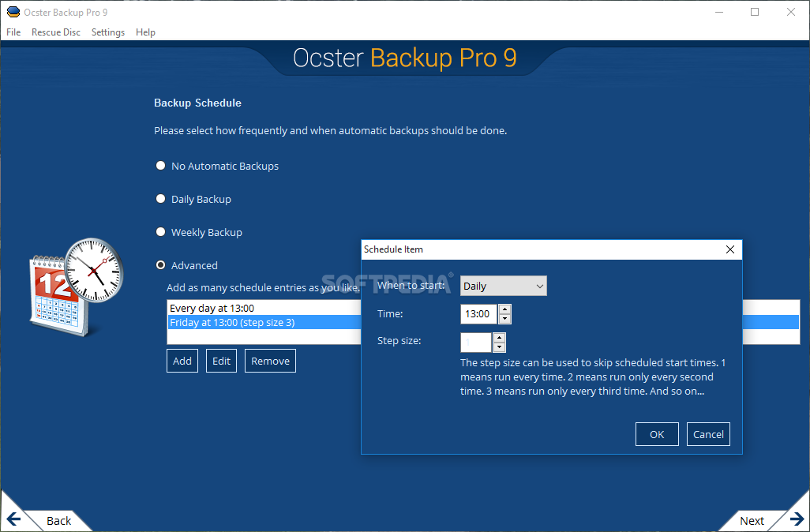Click the Time input field showing 13:00

coord(478,314)
